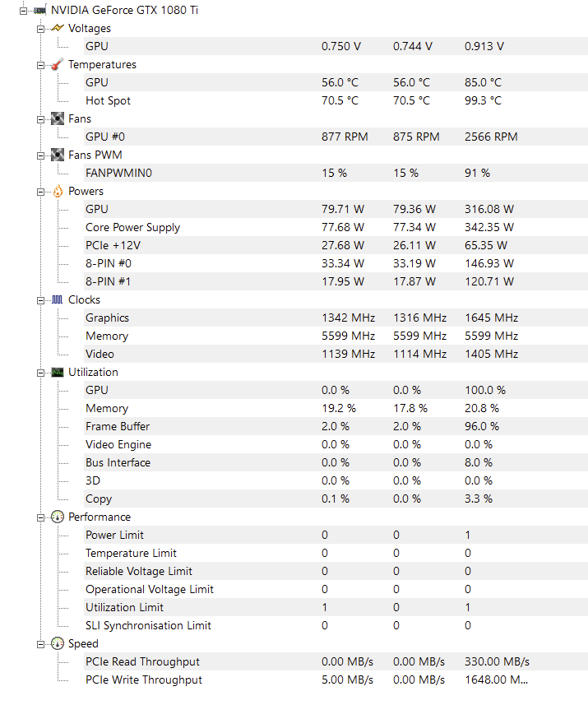Screen dimensions: 588x705
Task: Select the PCIe Write Throughput row
Action: pyautogui.click(x=143, y=680)
